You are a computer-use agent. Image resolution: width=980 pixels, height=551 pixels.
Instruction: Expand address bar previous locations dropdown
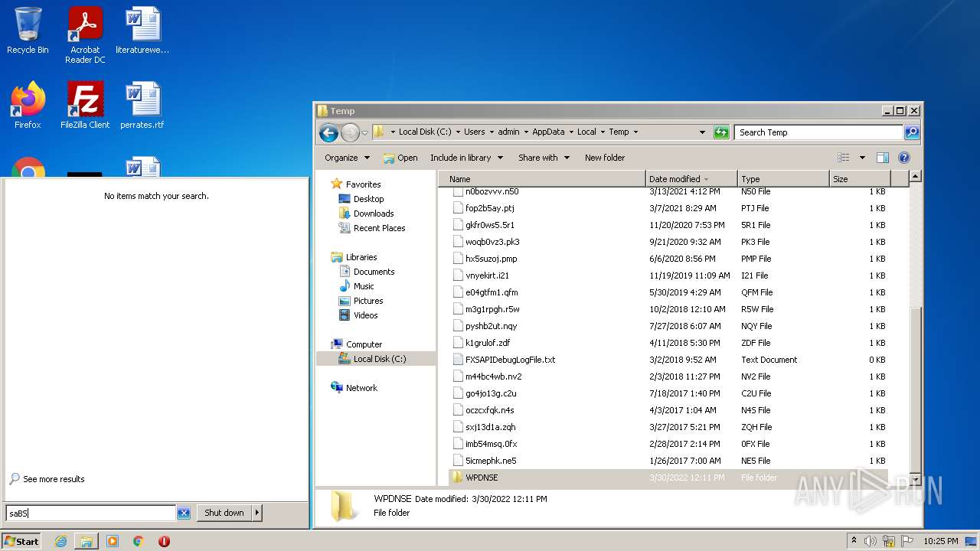(702, 132)
